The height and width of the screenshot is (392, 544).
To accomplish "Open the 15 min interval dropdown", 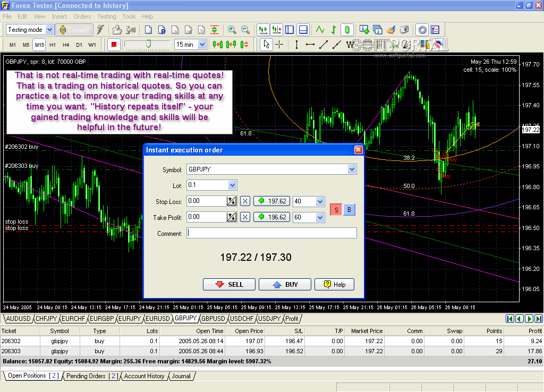I will tap(202, 45).
